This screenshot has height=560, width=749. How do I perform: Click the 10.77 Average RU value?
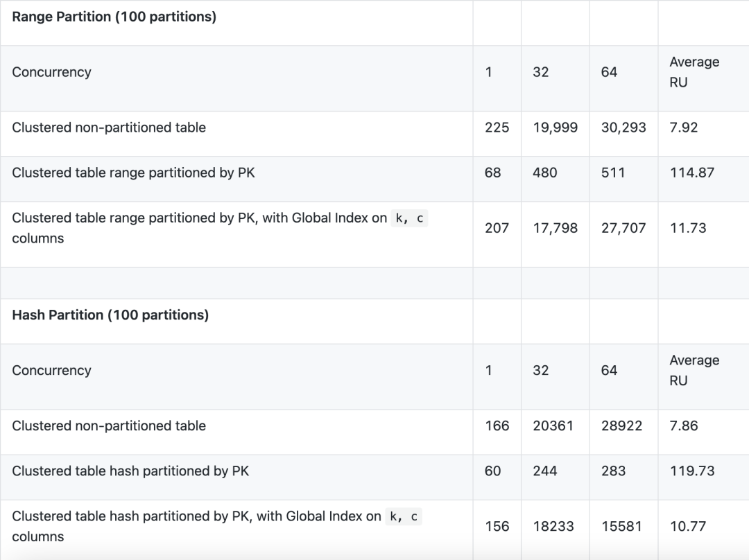point(688,527)
